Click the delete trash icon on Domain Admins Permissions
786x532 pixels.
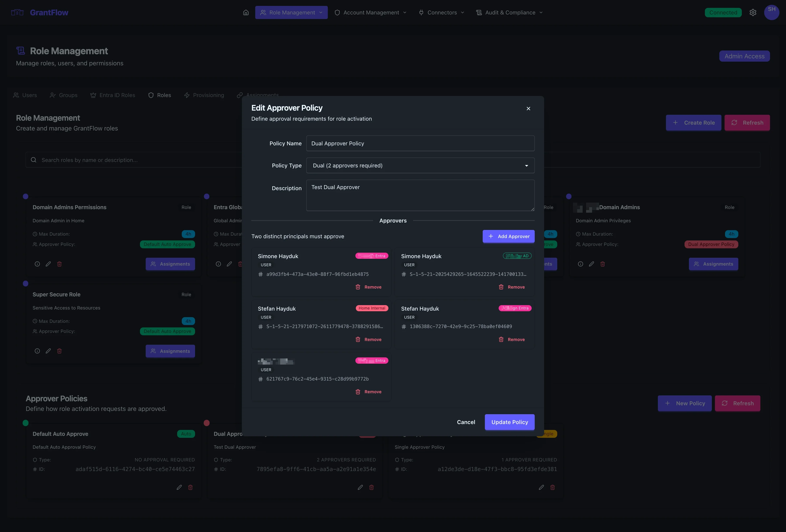click(59, 264)
